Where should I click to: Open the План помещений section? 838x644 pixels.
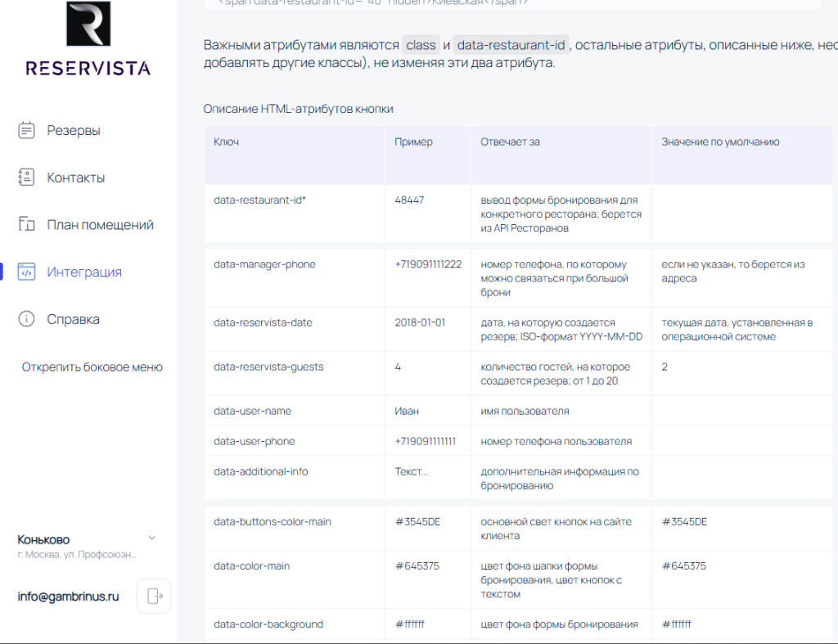[100, 225]
